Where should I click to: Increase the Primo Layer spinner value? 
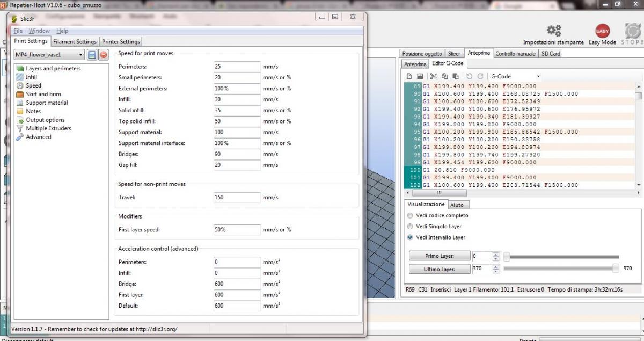click(x=496, y=255)
